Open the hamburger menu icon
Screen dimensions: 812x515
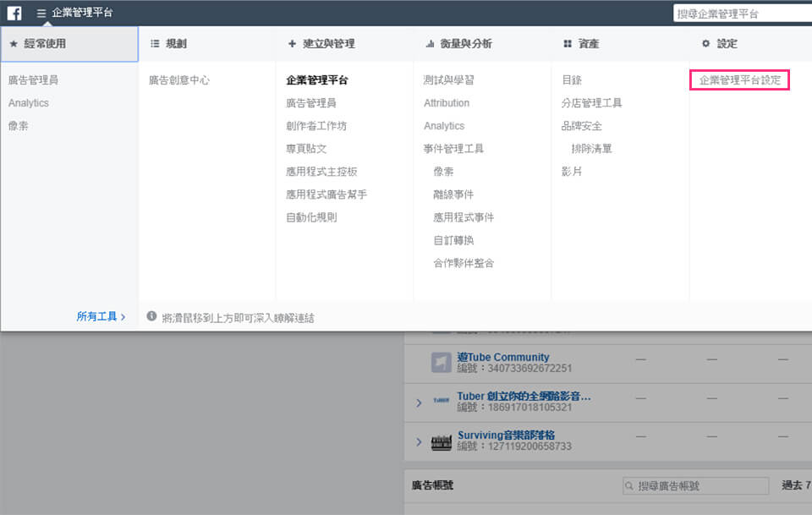coord(41,14)
